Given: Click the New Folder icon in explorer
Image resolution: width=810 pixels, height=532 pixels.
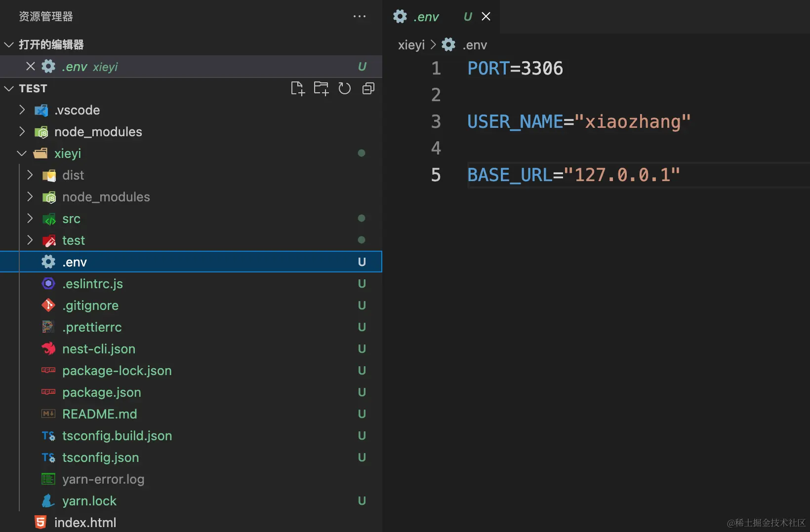Looking at the screenshot, I should tap(321, 89).
